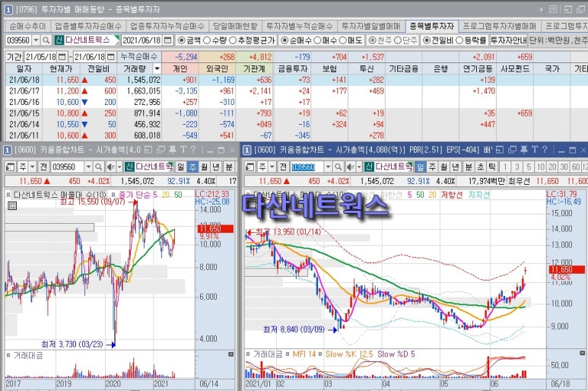This screenshot has width=588, height=391.
Task: Click the search magnifier in the left chart window
Action: [x=98, y=167]
